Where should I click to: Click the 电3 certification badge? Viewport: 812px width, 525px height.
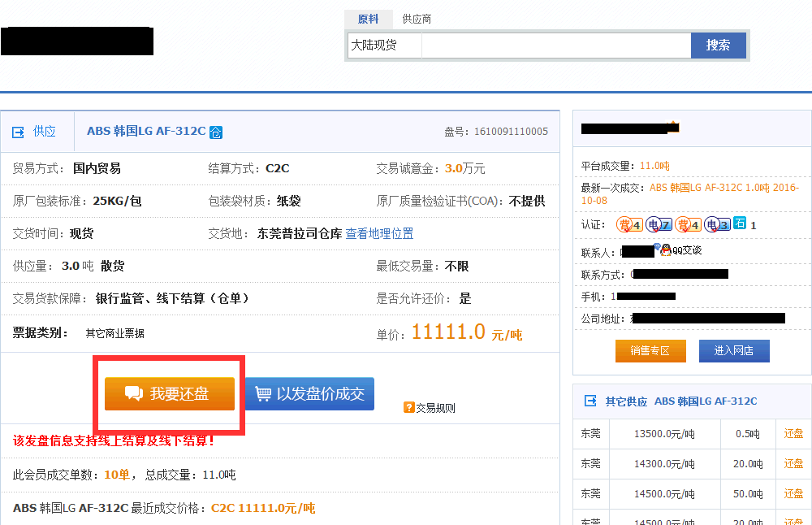[717, 224]
